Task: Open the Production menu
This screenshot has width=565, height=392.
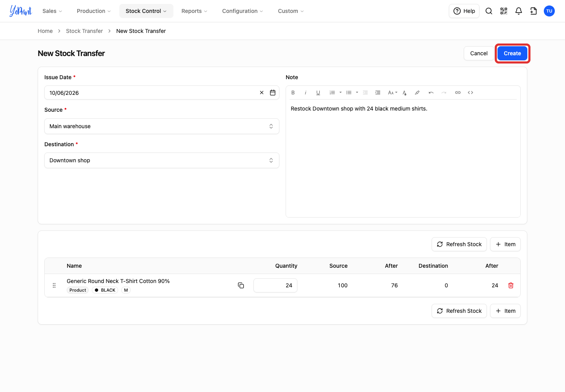Action: coord(94,11)
